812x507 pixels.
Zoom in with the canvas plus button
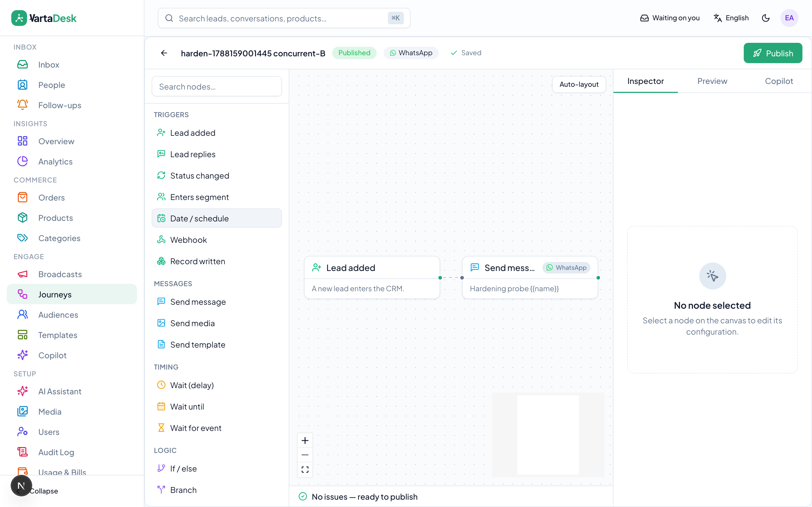(x=305, y=441)
